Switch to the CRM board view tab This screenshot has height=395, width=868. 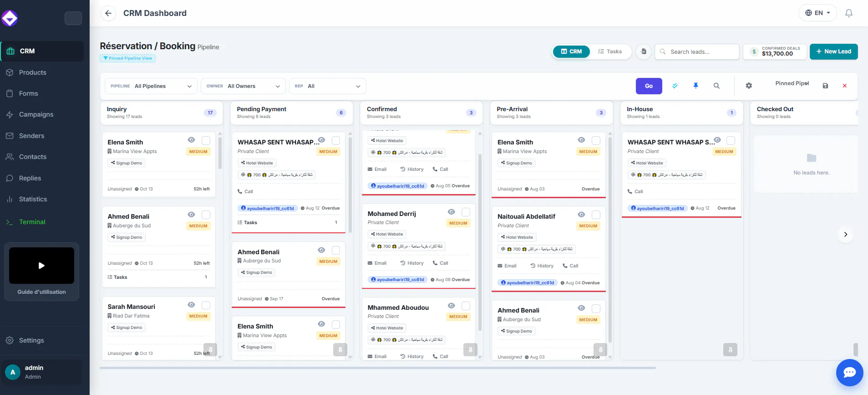[x=571, y=51]
